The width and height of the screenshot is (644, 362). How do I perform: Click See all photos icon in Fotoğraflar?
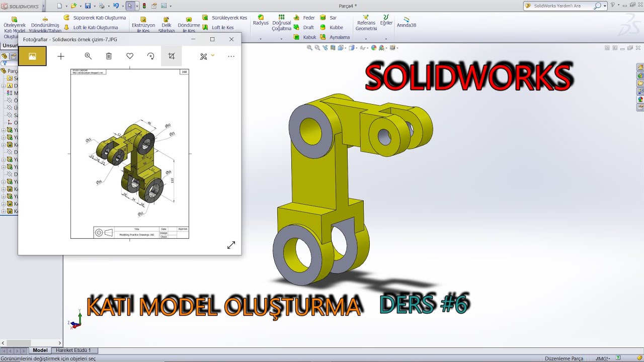pyautogui.click(x=32, y=56)
